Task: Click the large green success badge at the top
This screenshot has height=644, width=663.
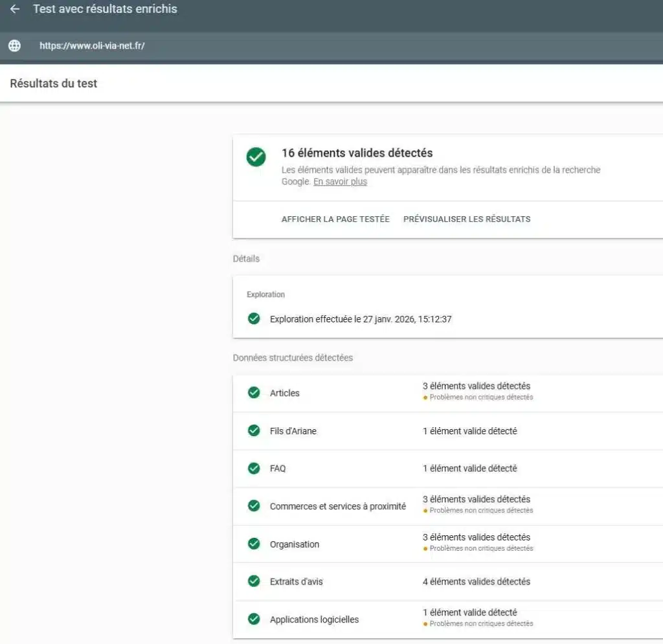Action: (255, 157)
